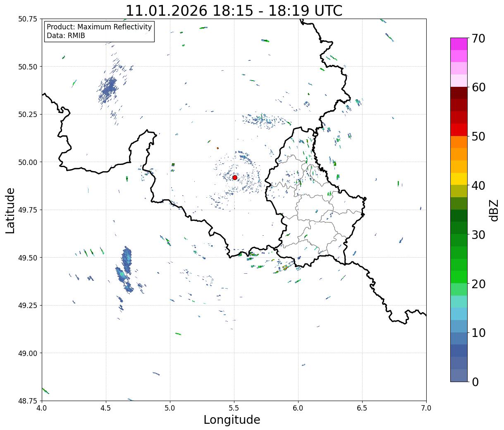Click the yellow colorbar swatch above 40
This screenshot has width=504, height=430.
pyautogui.click(x=459, y=179)
